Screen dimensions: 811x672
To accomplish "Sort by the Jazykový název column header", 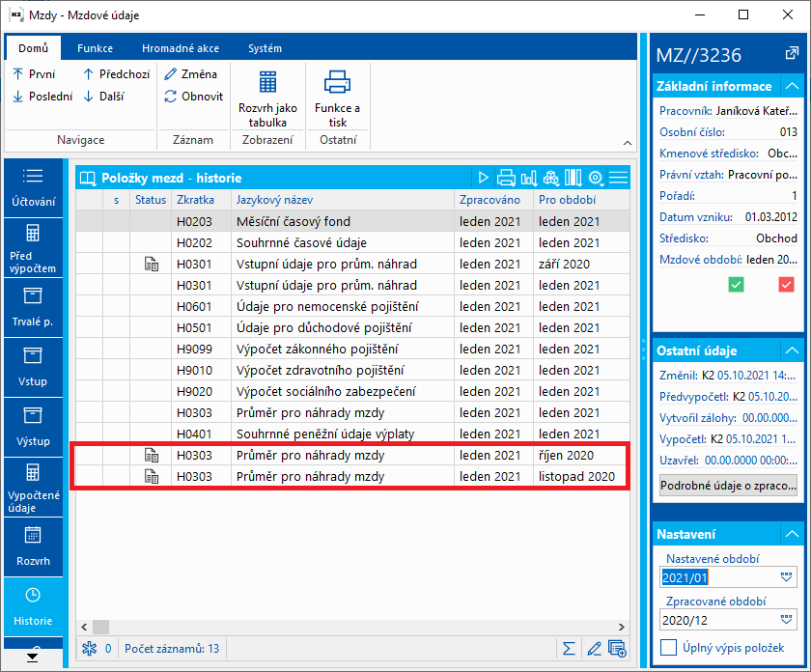I will pyautogui.click(x=343, y=200).
